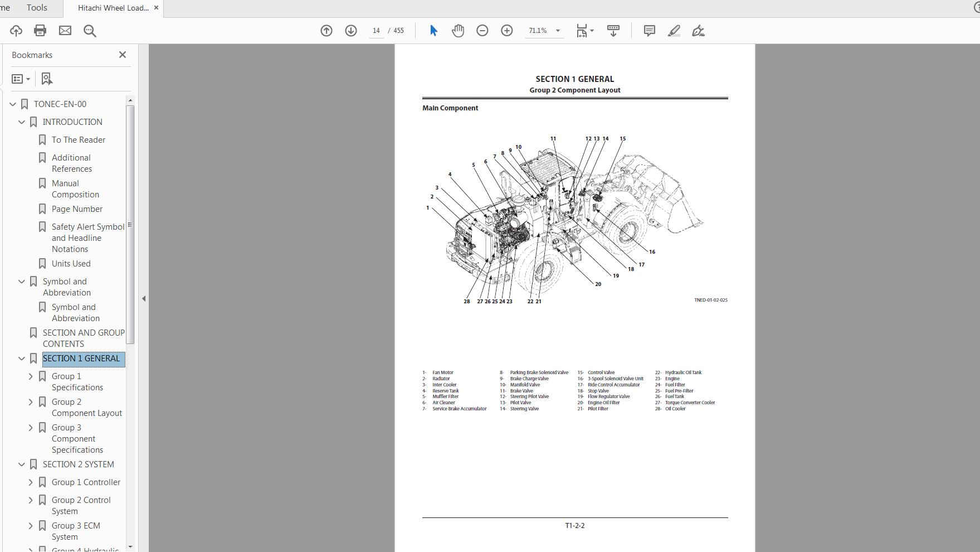This screenshot has width=980, height=552.
Task: Share the file via email attachment
Action: 65,31
